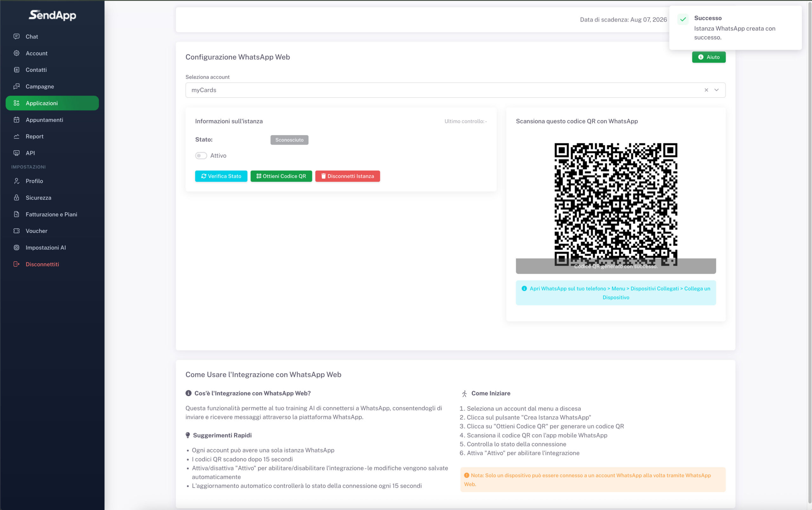This screenshot has width=812, height=510.
Task: Click the 'Ogni account può avere una sola istanza WhatsApp' line
Action: click(x=263, y=450)
